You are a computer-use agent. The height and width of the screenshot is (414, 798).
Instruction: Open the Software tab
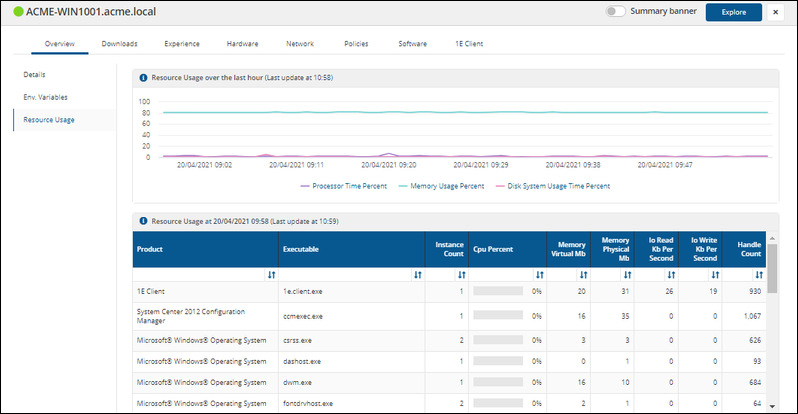coord(412,44)
